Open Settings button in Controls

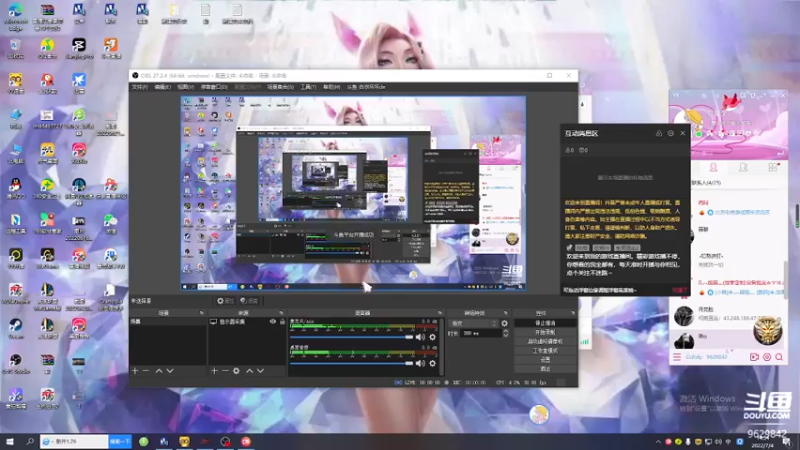coord(545,360)
